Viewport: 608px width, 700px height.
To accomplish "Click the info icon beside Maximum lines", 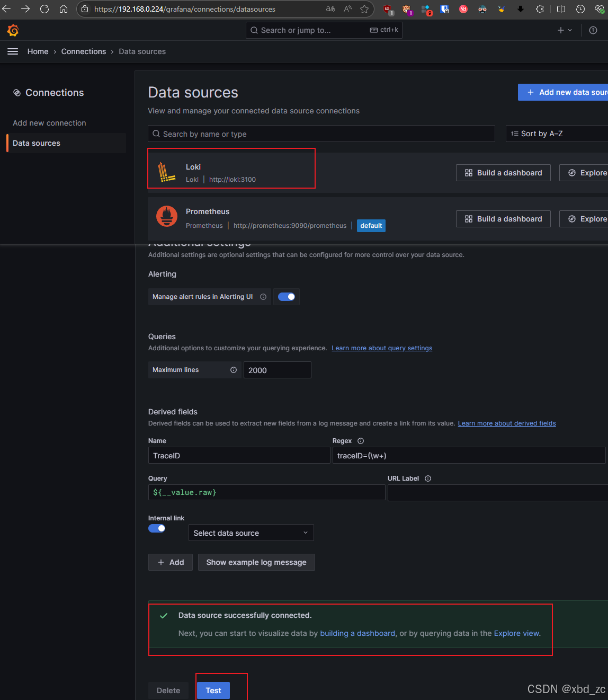I will point(234,370).
